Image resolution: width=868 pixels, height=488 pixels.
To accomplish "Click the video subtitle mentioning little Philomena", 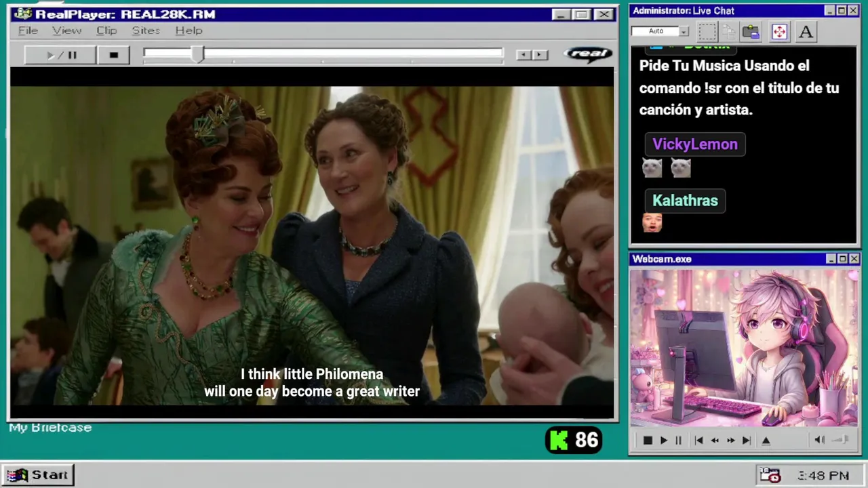I will tap(312, 383).
